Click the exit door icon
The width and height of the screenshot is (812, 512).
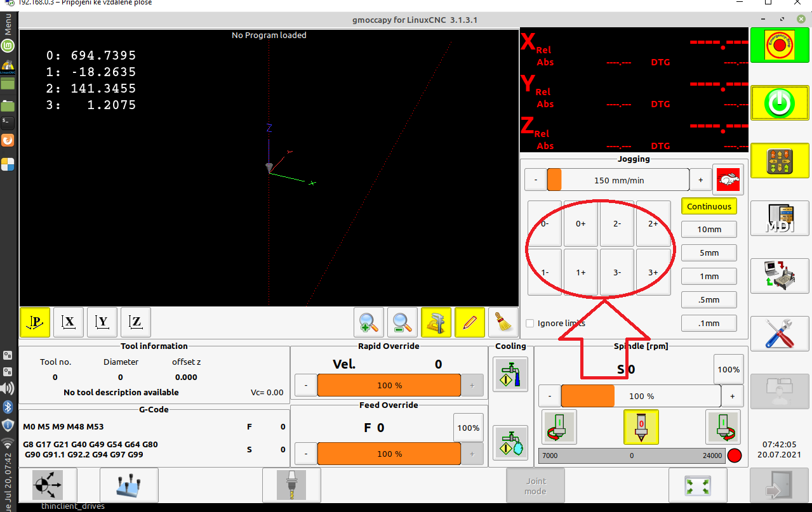[780, 486]
